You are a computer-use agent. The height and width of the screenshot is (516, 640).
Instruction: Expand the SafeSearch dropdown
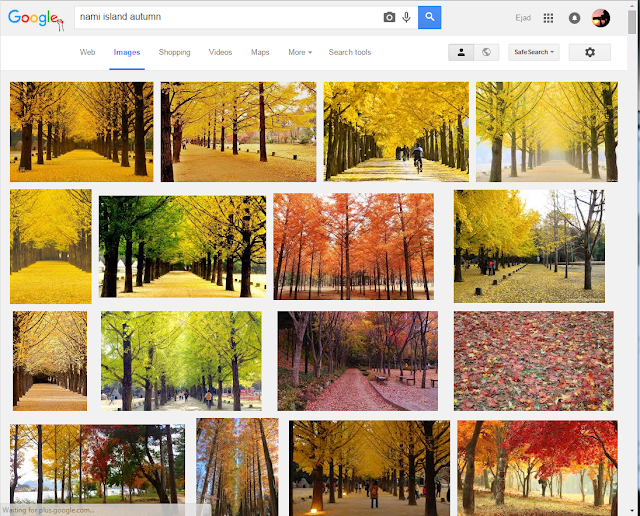tap(534, 52)
